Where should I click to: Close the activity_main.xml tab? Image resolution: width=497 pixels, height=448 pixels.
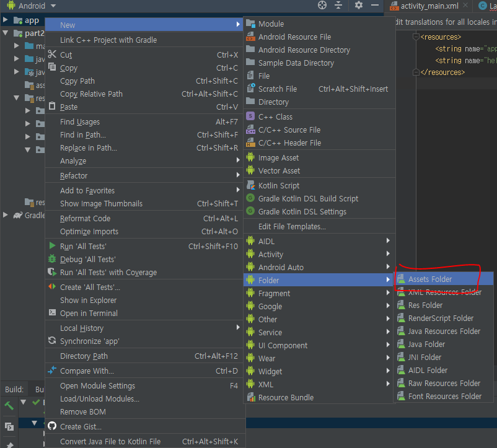point(465,5)
